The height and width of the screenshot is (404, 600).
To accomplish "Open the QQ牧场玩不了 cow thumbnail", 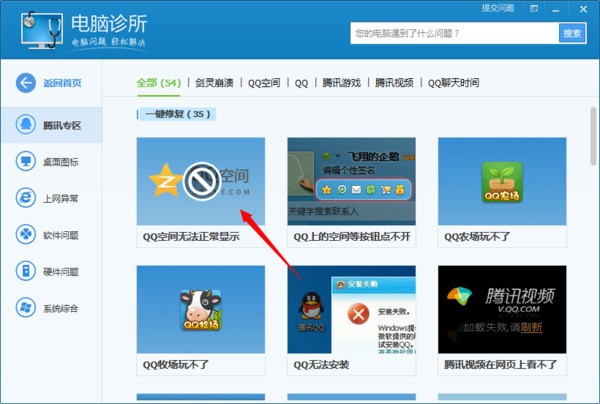I will click(201, 309).
